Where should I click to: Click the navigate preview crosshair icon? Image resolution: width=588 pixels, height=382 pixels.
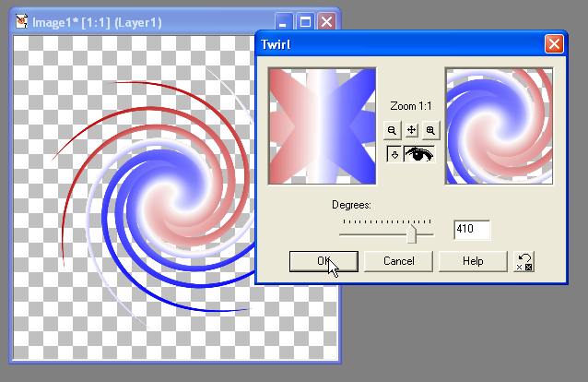pos(411,130)
